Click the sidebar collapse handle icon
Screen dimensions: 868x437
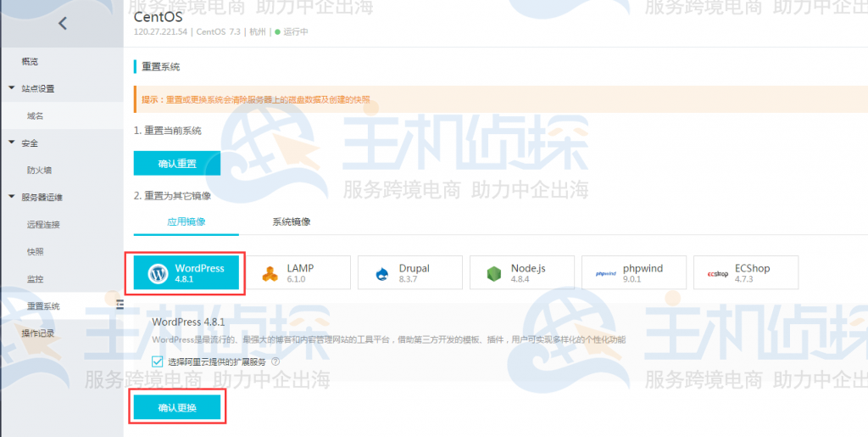coord(120,305)
